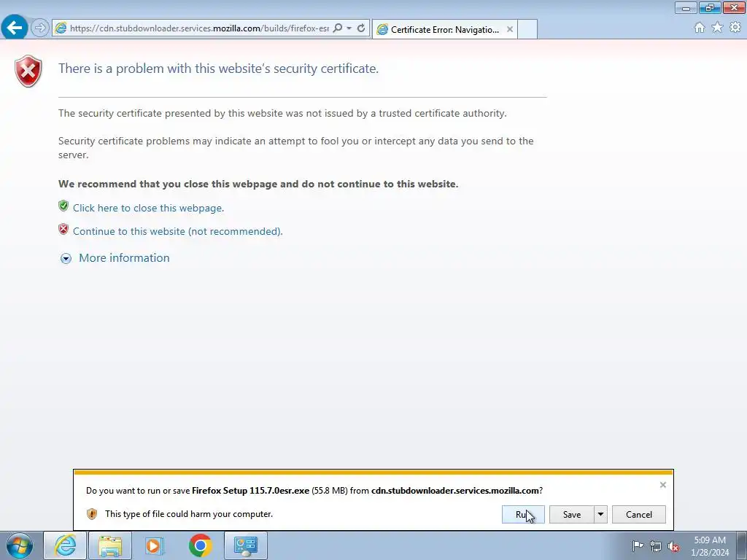Open the clock showing 5:09 AM
747x560 pixels.
tap(710, 546)
